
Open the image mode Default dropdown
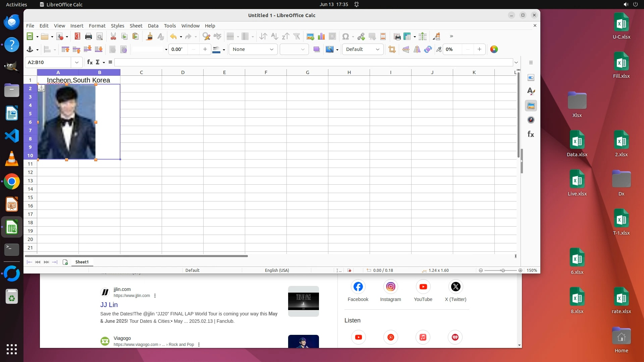(x=362, y=50)
